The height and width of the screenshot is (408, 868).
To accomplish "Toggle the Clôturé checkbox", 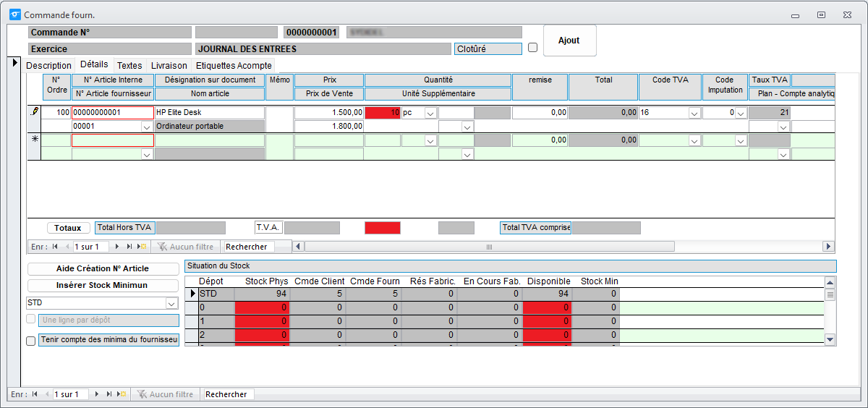I will coord(533,48).
